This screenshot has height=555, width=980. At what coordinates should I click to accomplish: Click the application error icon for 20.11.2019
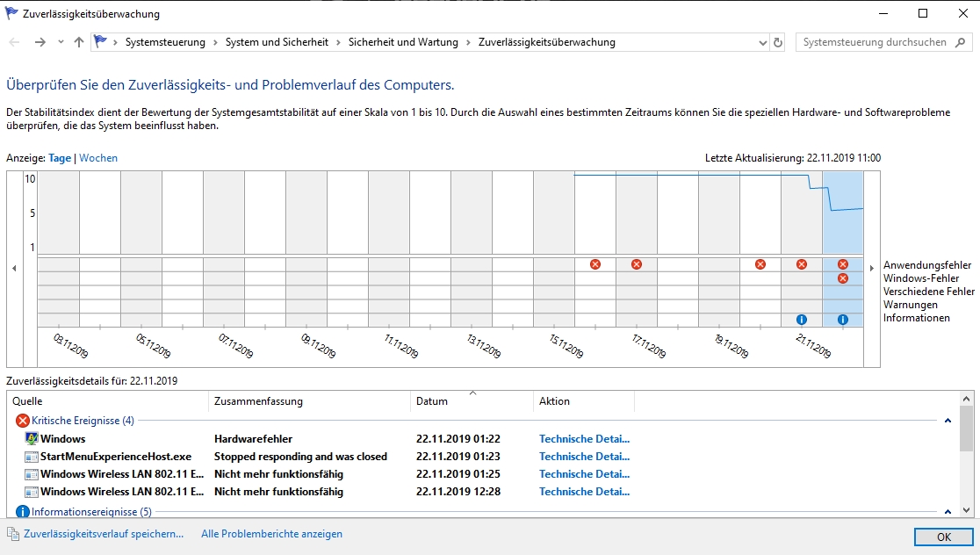click(760, 264)
